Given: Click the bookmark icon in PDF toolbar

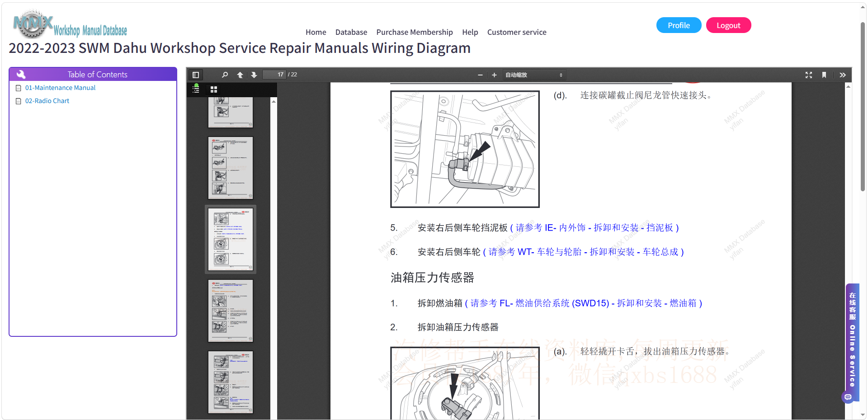Looking at the screenshot, I should [x=824, y=75].
